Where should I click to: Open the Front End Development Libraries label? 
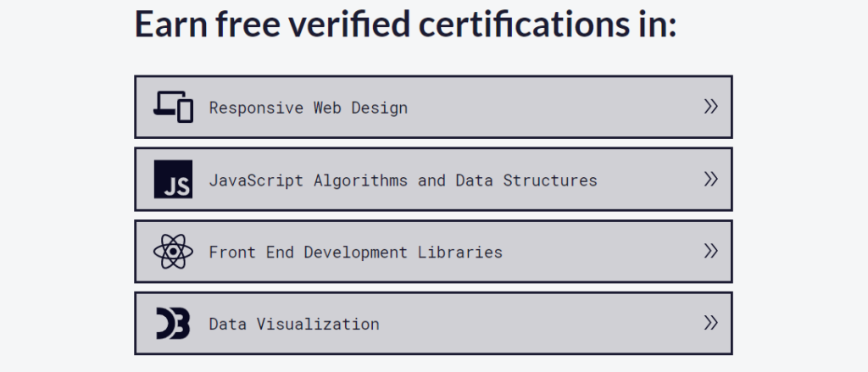[355, 252]
